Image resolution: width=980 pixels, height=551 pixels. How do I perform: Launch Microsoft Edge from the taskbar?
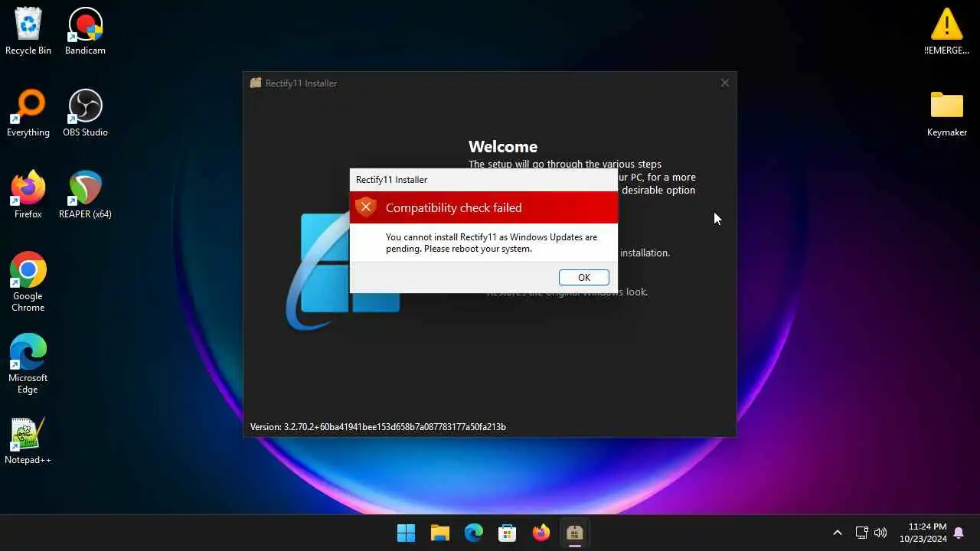[473, 533]
